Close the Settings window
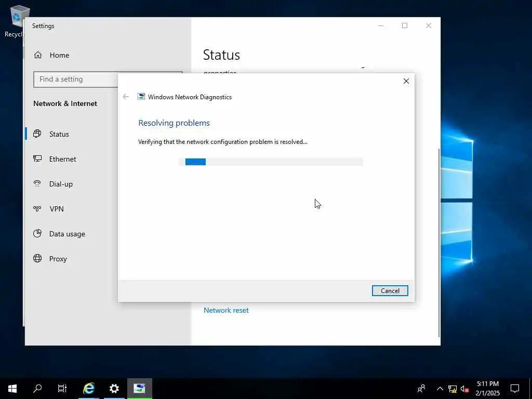532x399 pixels. [429, 26]
